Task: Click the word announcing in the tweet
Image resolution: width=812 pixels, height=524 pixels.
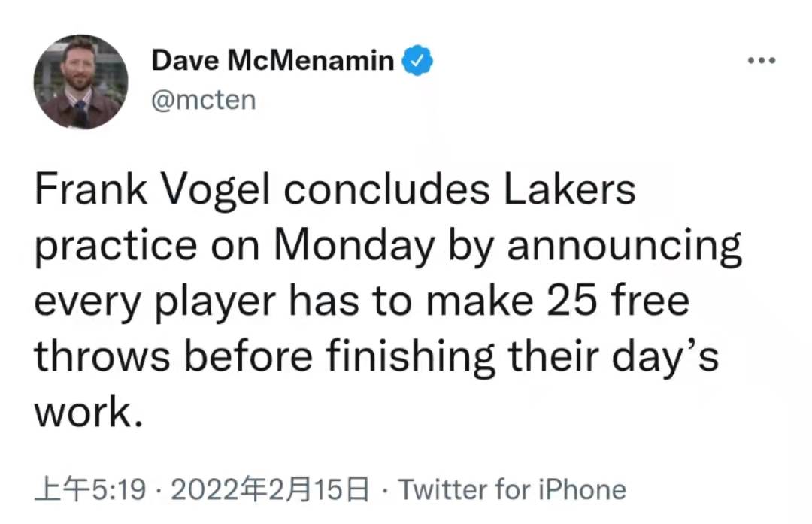Action: click(x=624, y=246)
